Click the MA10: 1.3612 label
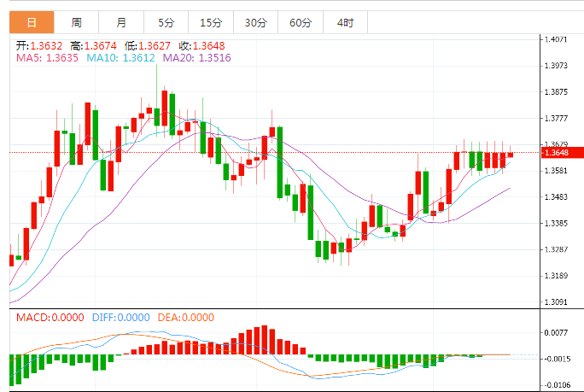The height and width of the screenshot is (392, 584). [x=120, y=58]
